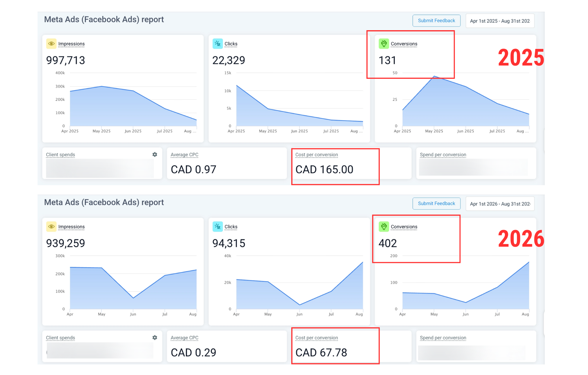Click the Clicks cursor icon in 2025 report
The height and width of the screenshot is (375, 588).
pyautogui.click(x=218, y=44)
